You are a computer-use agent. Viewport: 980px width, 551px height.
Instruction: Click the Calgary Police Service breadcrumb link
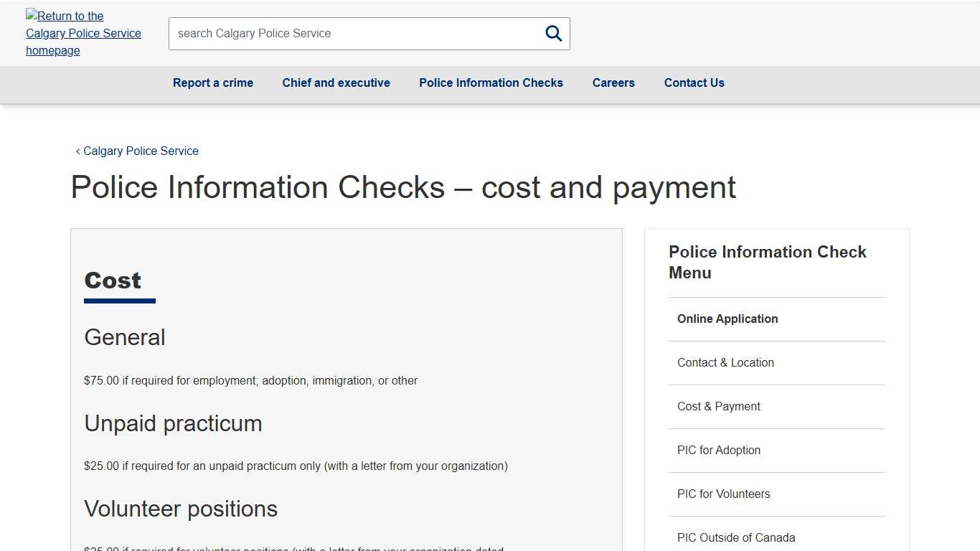(x=141, y=151)
